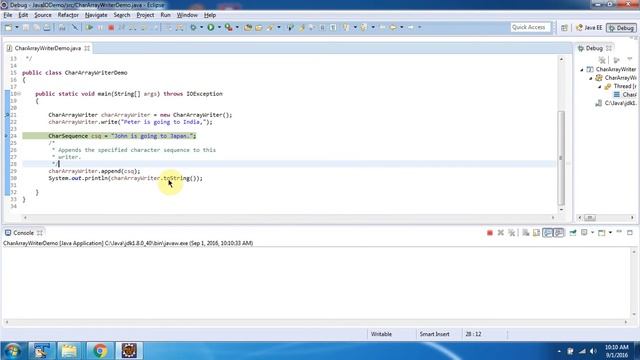This screenshot has height=360, width=640.
Task: Collapse the Thread node in Debug view
Action: [600, 87]
